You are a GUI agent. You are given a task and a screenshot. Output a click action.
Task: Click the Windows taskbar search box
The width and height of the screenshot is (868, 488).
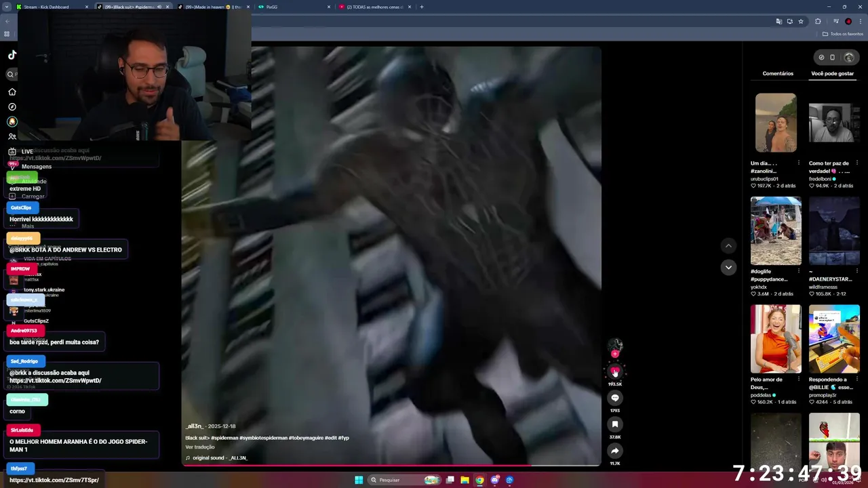[x=403, y=480]
